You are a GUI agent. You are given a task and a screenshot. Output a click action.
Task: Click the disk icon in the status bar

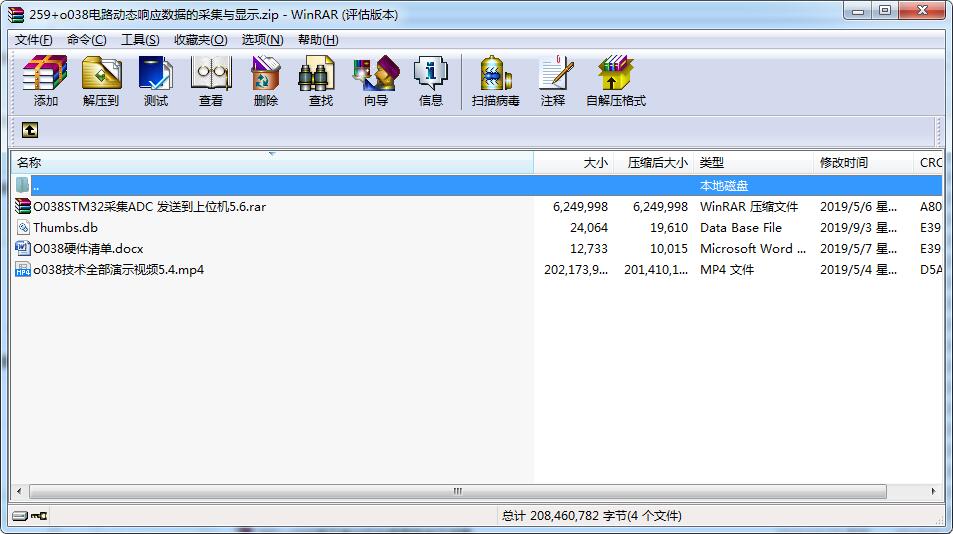20,516
